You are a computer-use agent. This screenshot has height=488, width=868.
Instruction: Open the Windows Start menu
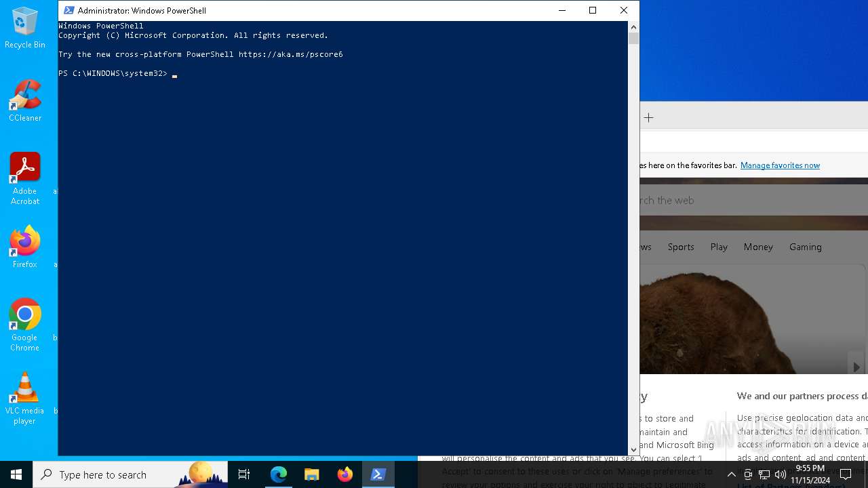coord(16,474)
